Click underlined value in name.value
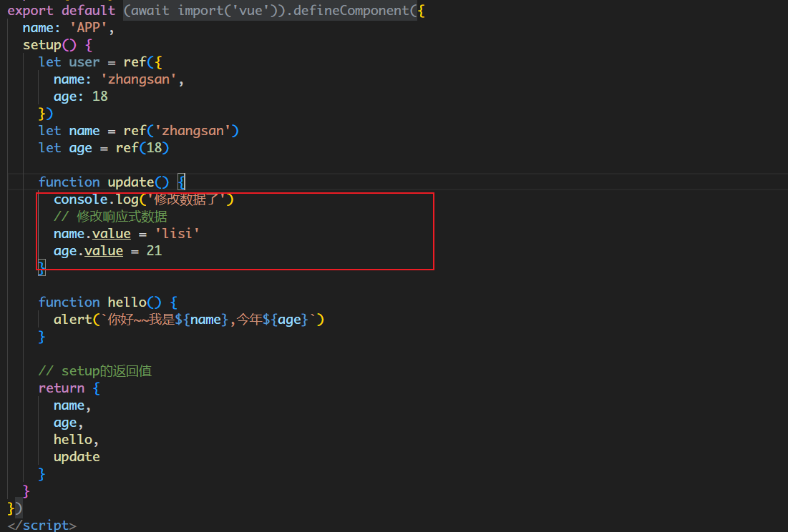Screen dimensions: 788x532 [111, 234]
